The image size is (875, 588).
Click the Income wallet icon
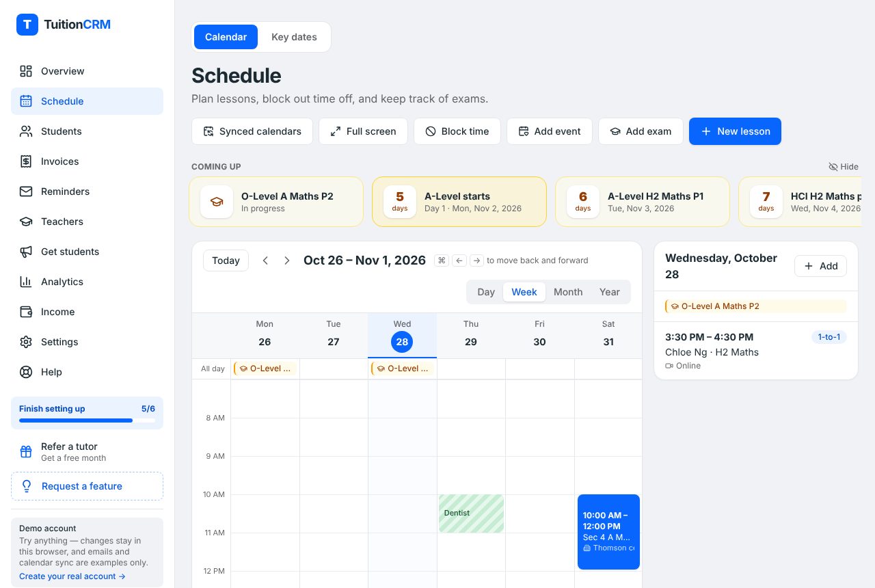(26, 312)
